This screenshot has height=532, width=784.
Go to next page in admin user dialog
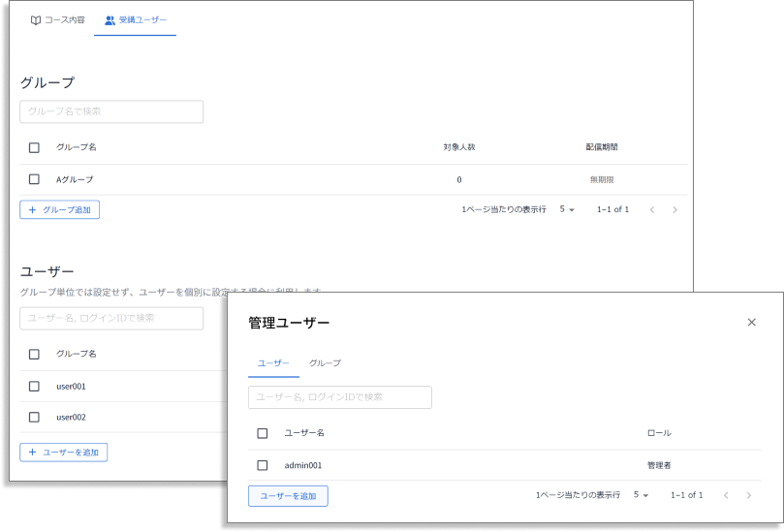point(748,495)
